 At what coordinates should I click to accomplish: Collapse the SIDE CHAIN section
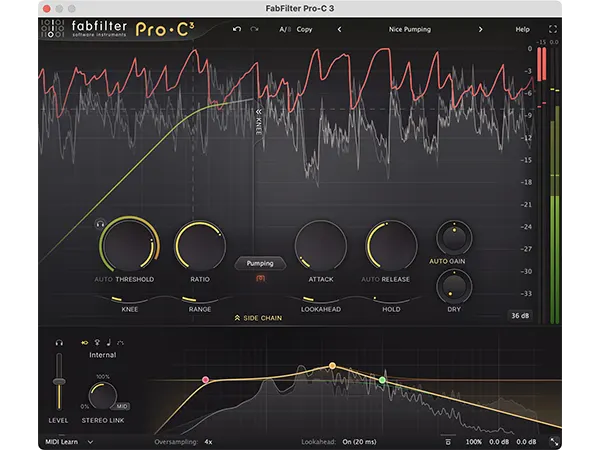(259, 318)
